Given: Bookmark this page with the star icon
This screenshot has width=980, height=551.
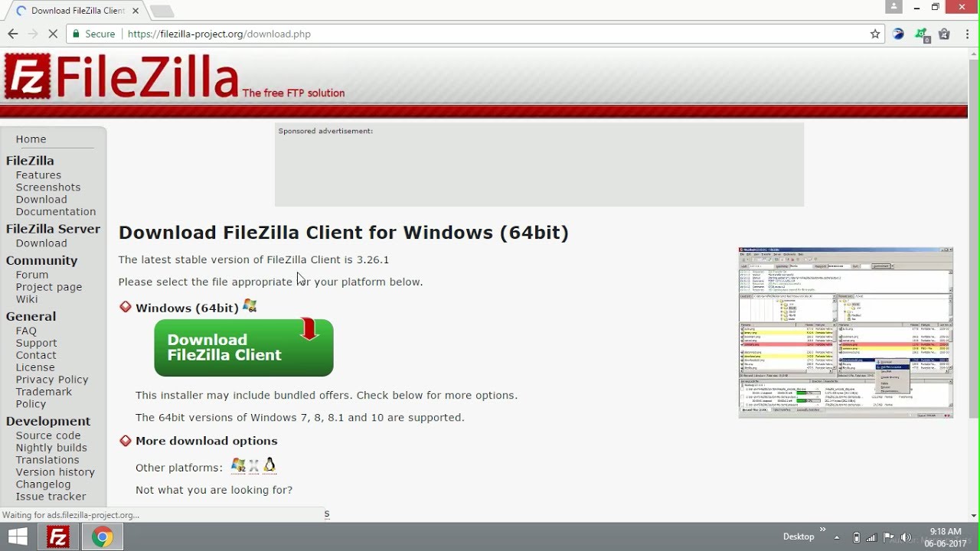Looking at the screenshot, I should (875, 34).
